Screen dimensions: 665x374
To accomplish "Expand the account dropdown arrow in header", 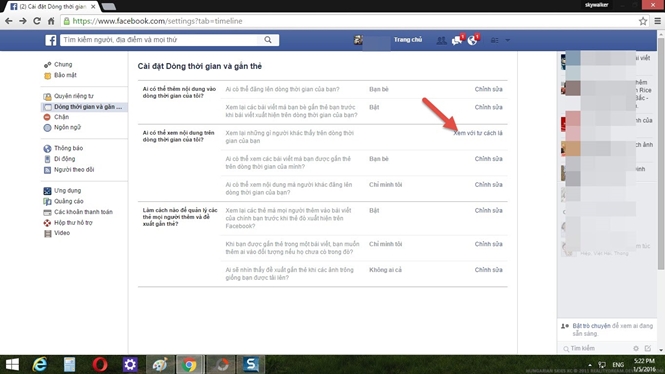I will 508,40.
